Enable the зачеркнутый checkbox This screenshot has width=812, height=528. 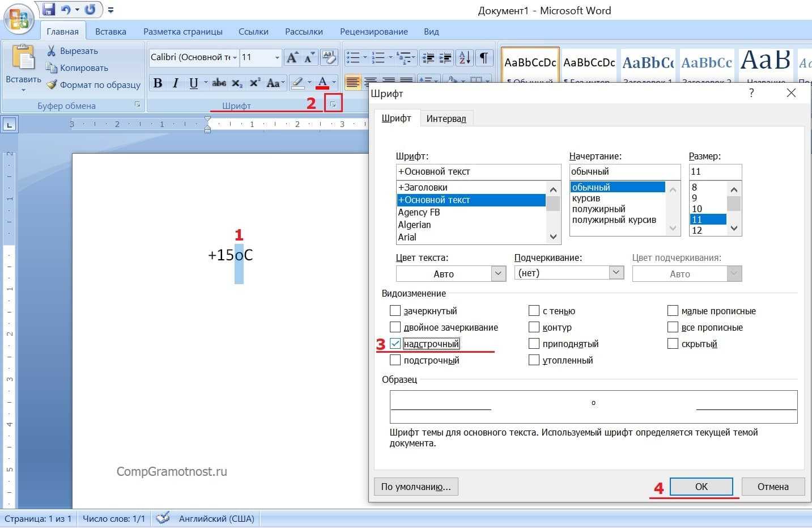pyautogui.click(x=396, y=311)
